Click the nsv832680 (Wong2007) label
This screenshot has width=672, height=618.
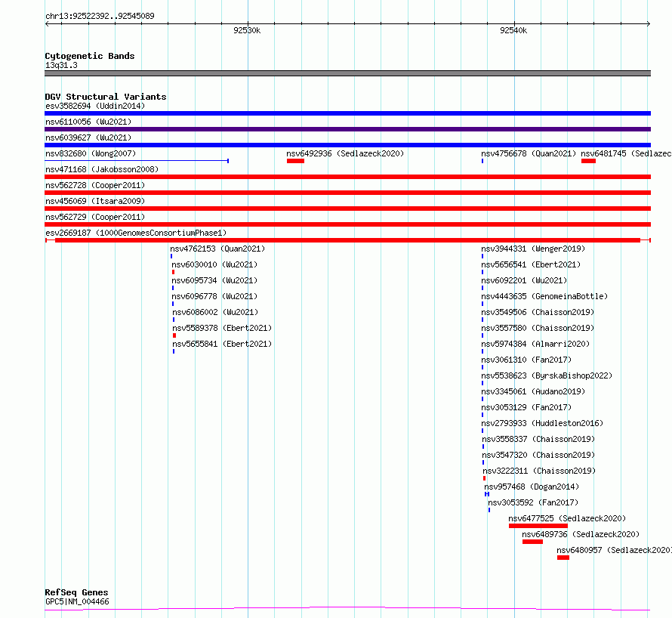click(91, 153)
